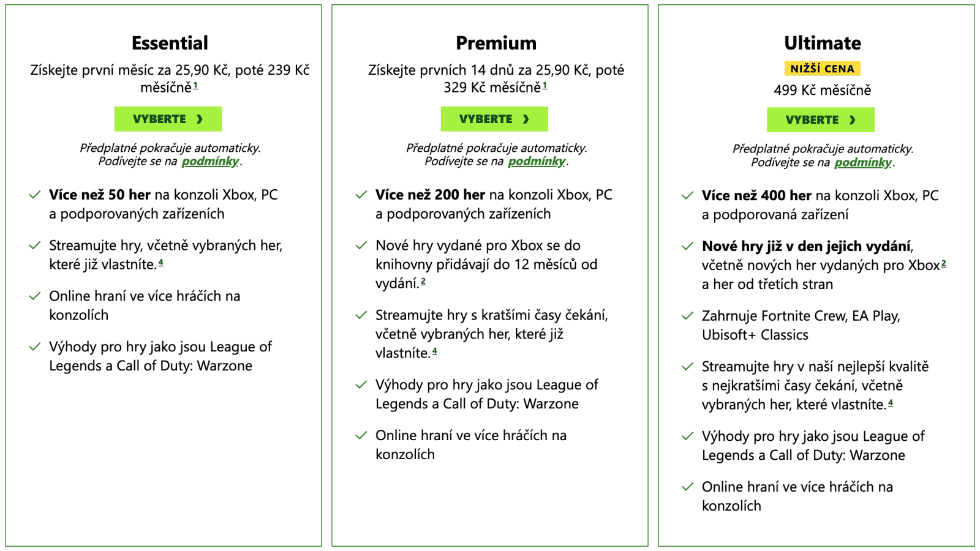Click footnote 1 after Essential's price text
This screenshot has width=980, height=551.
click(x=196, y=87)
